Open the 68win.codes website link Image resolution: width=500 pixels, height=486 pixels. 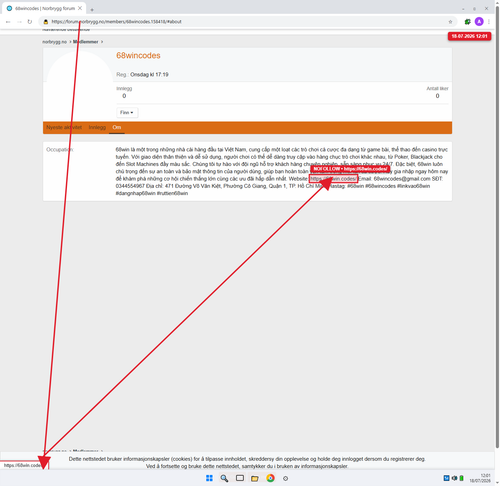[333, 179]
